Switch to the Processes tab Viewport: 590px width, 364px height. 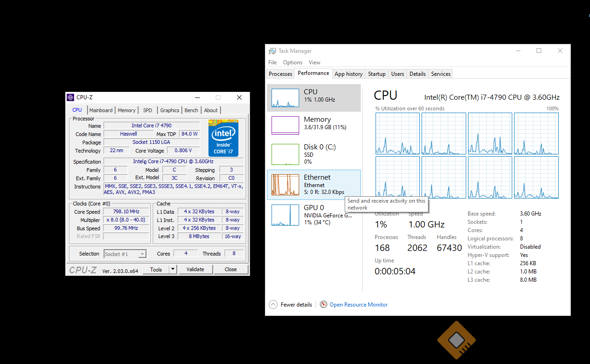point(280,74)
